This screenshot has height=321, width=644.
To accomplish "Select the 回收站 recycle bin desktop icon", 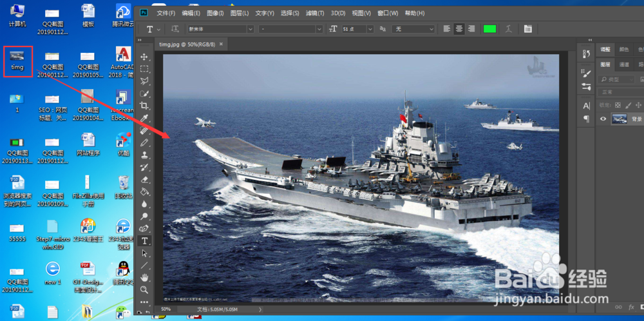I will (x=123, y=187).
